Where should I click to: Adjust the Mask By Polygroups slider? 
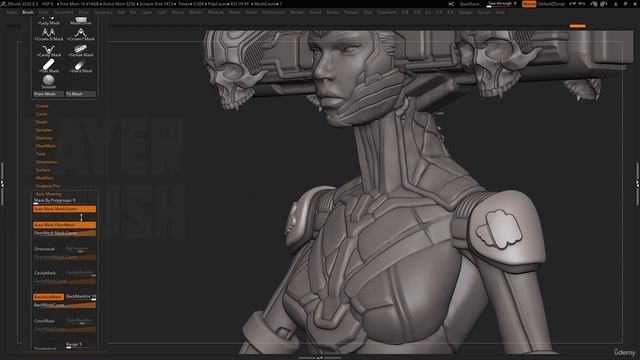coord(64,201)
